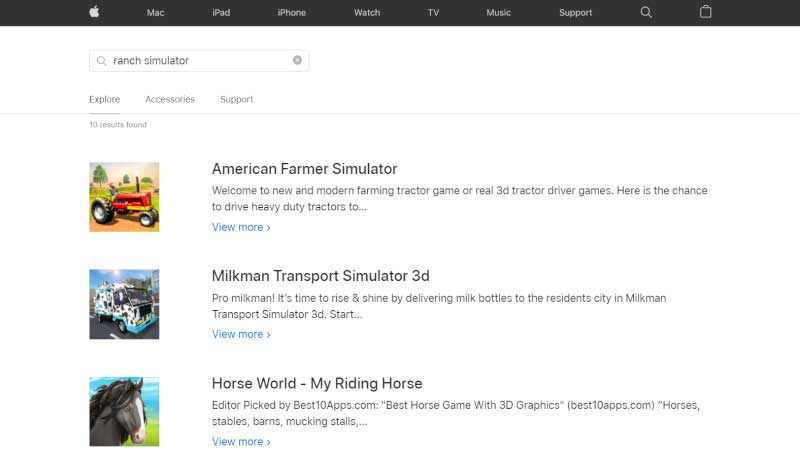Focus the 'ranch simulator' search field

tap(198, 61)
